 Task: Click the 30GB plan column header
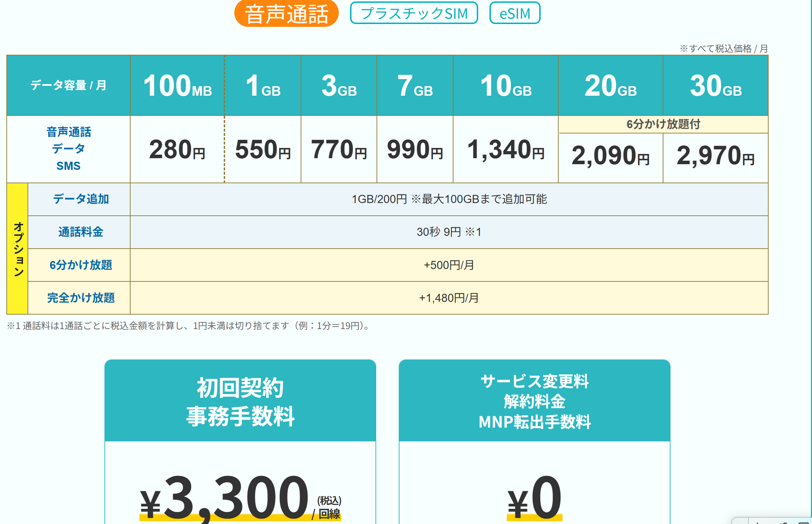coord(715,86)
